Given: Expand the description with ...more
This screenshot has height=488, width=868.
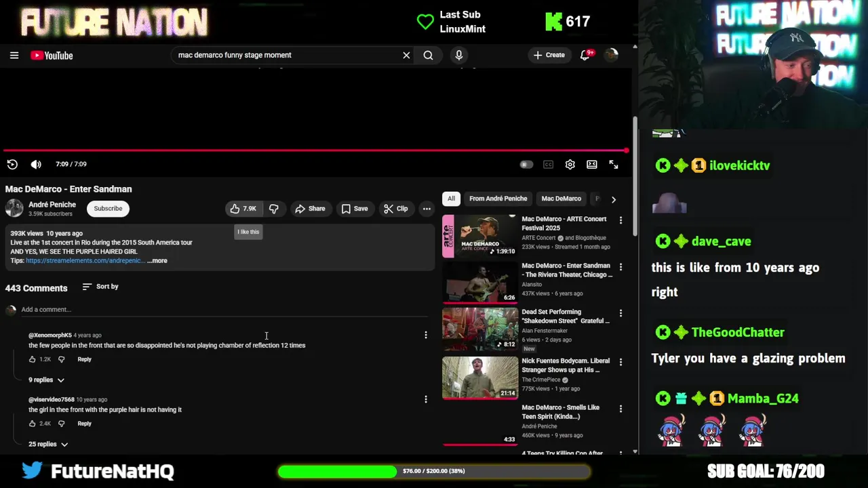Looking at the screenshot, I should pyautogui.click(x=157, y=261).
